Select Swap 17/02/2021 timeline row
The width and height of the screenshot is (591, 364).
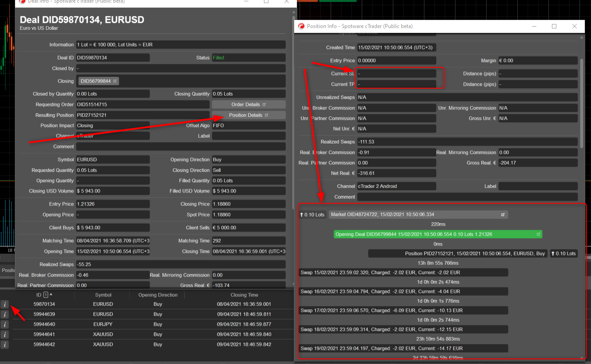(x=403, y=310)
